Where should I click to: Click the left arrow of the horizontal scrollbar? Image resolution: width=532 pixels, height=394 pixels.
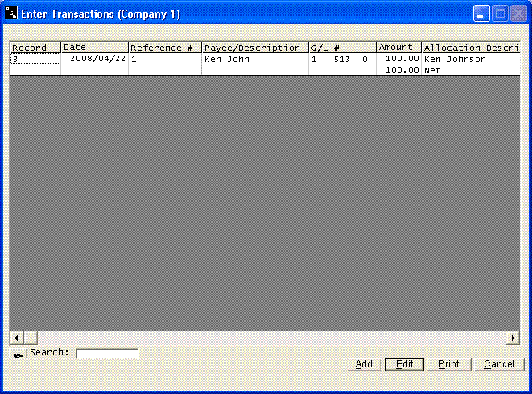15,338
